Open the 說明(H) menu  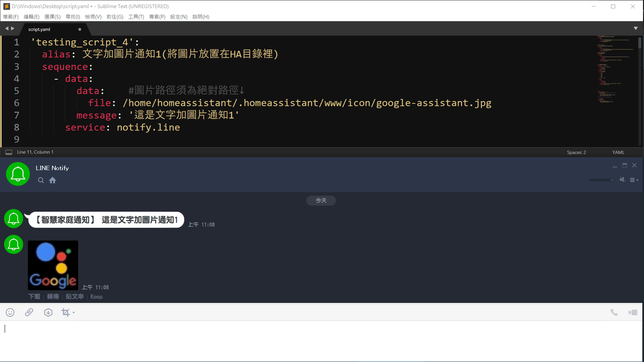(x=201, y=17)
